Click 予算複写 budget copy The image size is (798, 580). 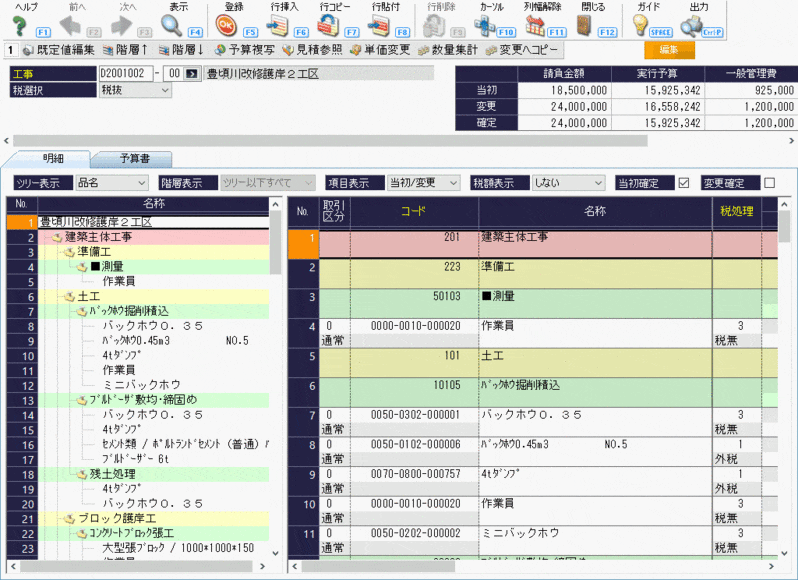[x=244, y=50]
